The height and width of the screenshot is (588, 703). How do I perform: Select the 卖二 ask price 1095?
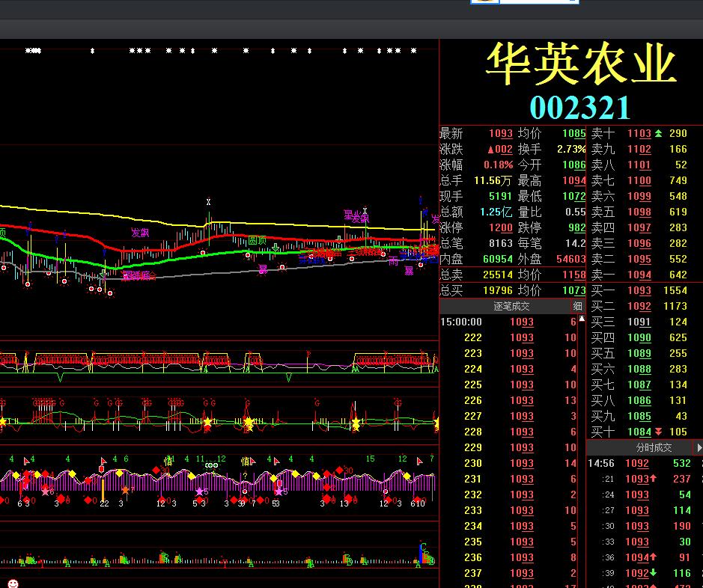click(639, 259)
